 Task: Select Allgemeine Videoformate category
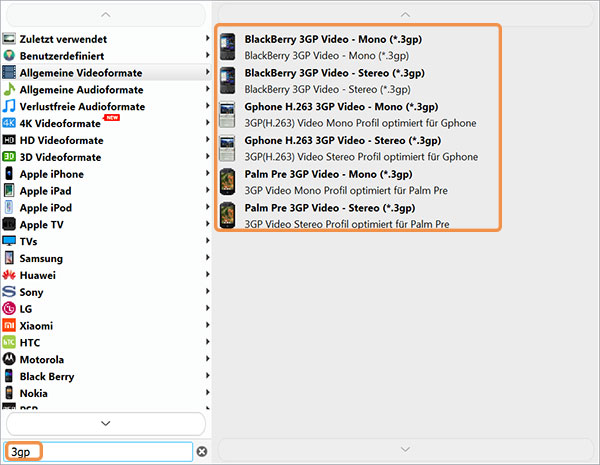(x=106, y=72)
